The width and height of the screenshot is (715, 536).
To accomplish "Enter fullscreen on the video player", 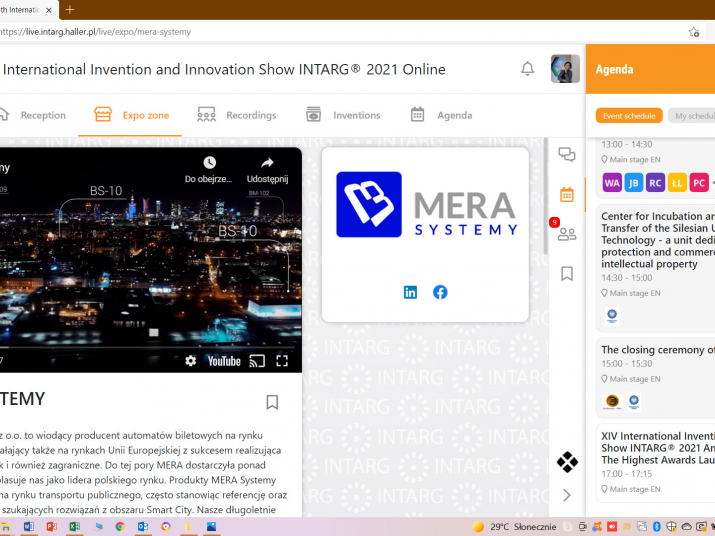I will point(282,361).
